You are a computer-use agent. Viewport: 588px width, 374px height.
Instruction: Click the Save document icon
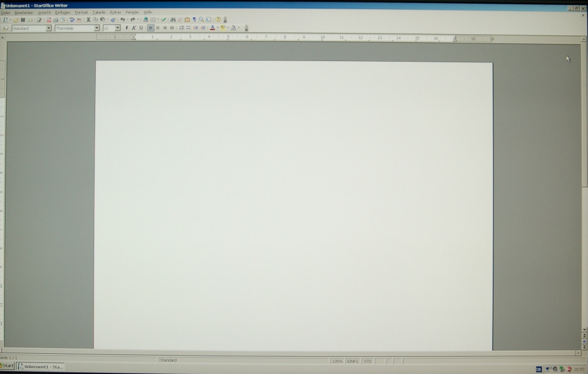(x=23, y=20)
